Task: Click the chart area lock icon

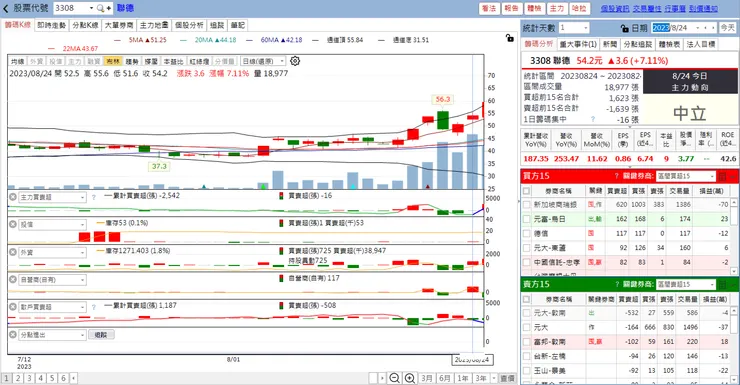Action: coord(510,38)
